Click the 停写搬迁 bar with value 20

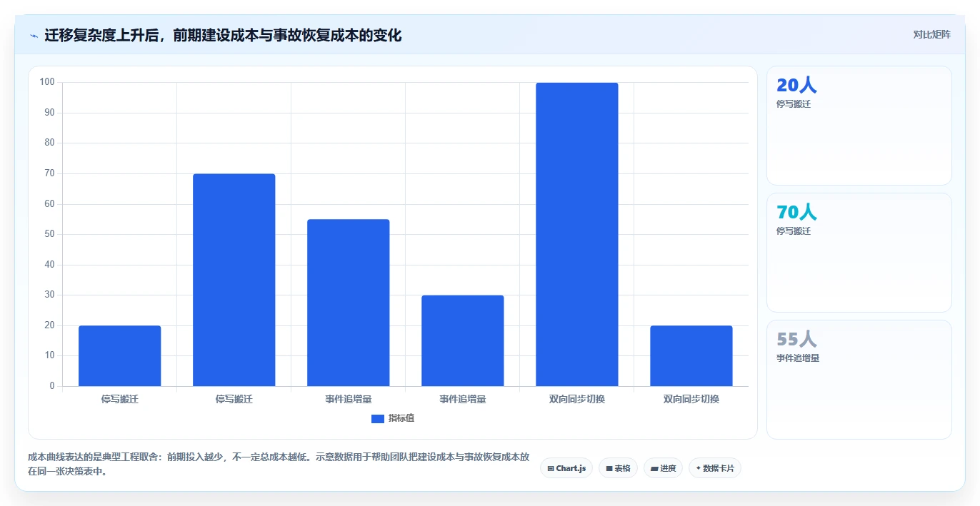119,356
